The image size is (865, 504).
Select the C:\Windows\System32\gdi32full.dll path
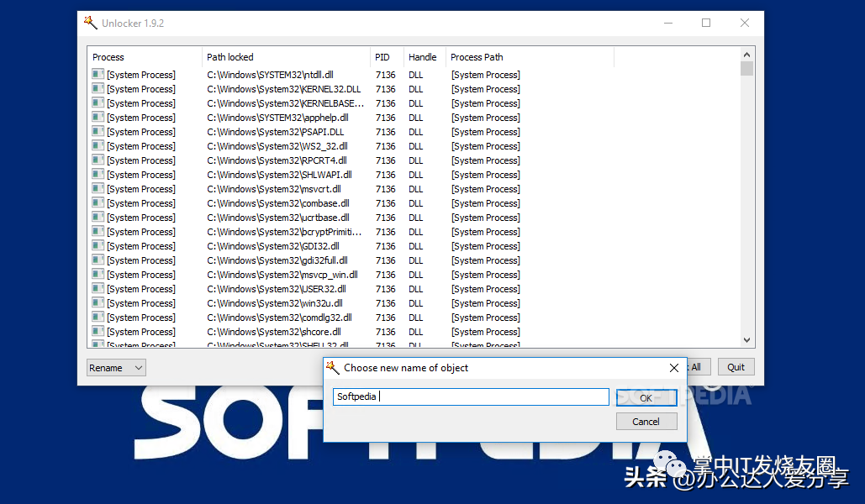pos(277,260)
